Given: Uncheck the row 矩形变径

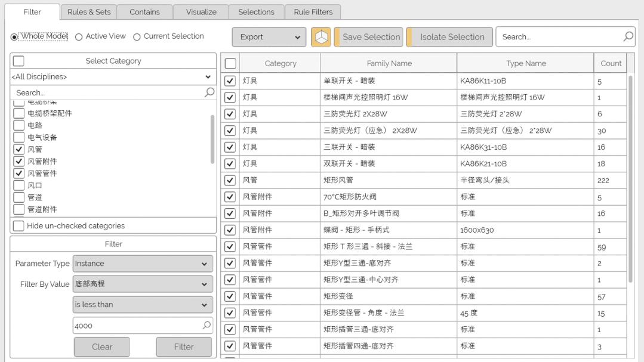Looking at the screenshot, I should pyautogui.click(x=230, y=296).
